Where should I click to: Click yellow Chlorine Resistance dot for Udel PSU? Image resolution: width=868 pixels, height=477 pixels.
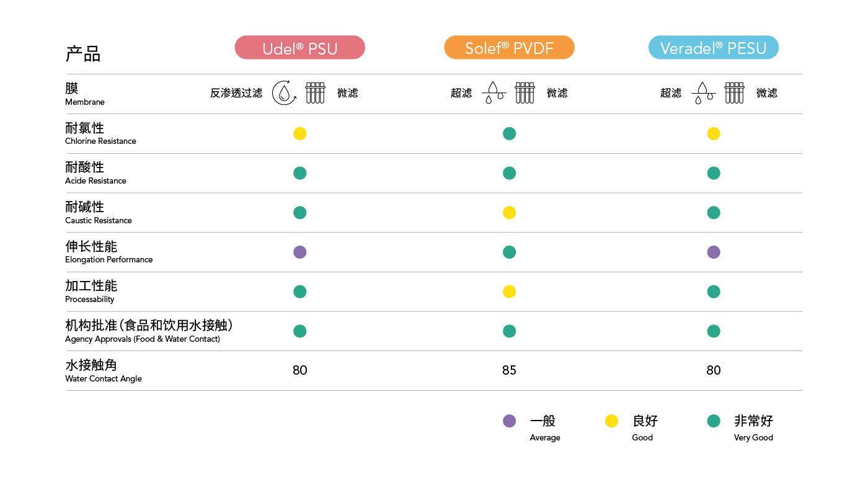[299, 133]
